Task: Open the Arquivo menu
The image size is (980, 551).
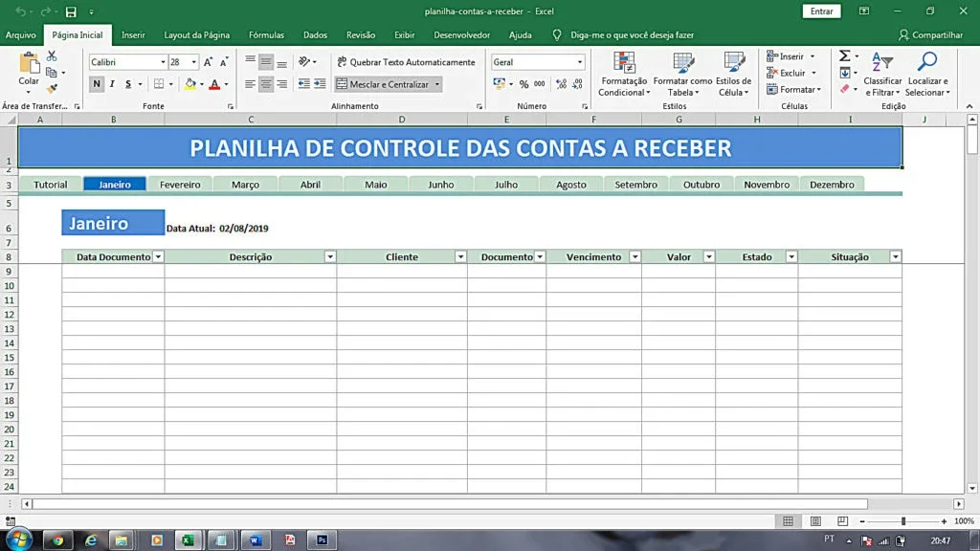Action: coord(21,35)
